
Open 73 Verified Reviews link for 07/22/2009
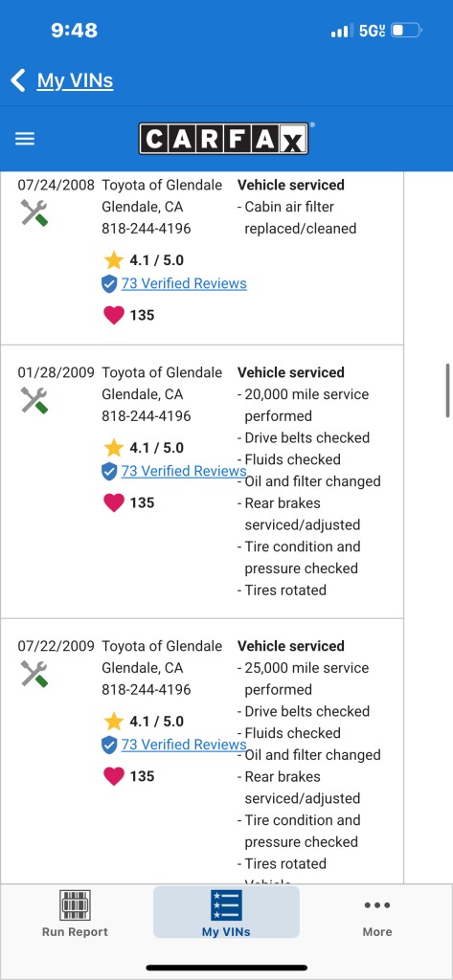[x=184, y=745]
